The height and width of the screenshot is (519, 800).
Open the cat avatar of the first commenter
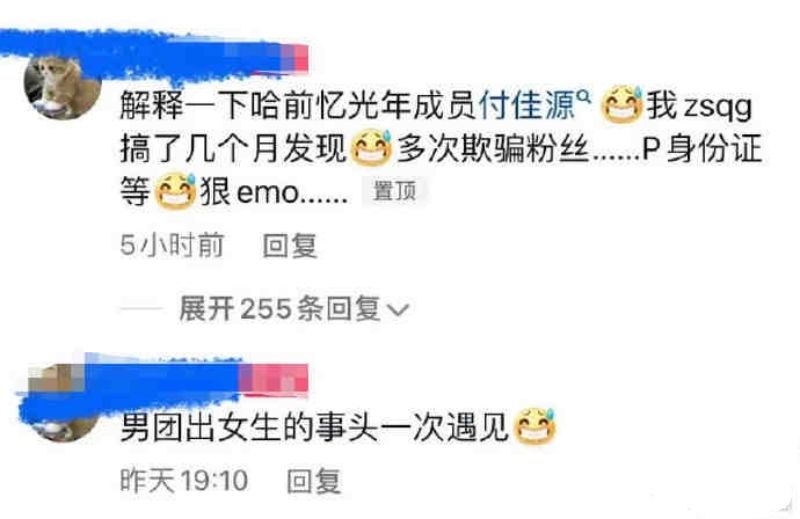pyautogui.click(x=62, y=87)
